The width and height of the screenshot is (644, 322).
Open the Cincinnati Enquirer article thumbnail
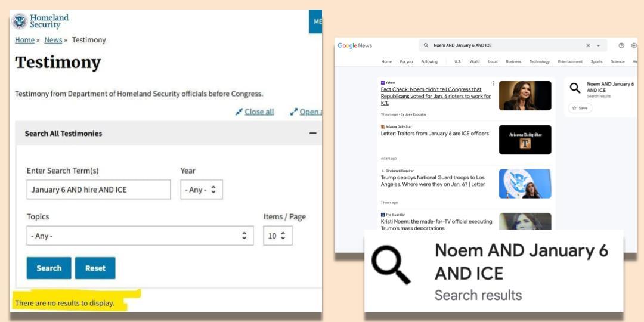[525, 184]
